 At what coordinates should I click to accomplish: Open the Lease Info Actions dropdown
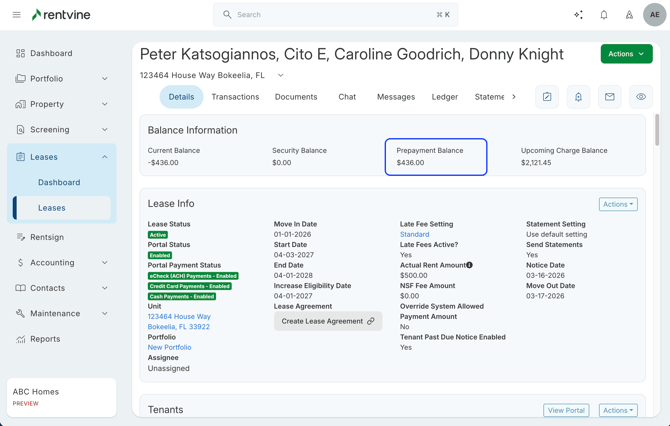[x=617, y=204]
